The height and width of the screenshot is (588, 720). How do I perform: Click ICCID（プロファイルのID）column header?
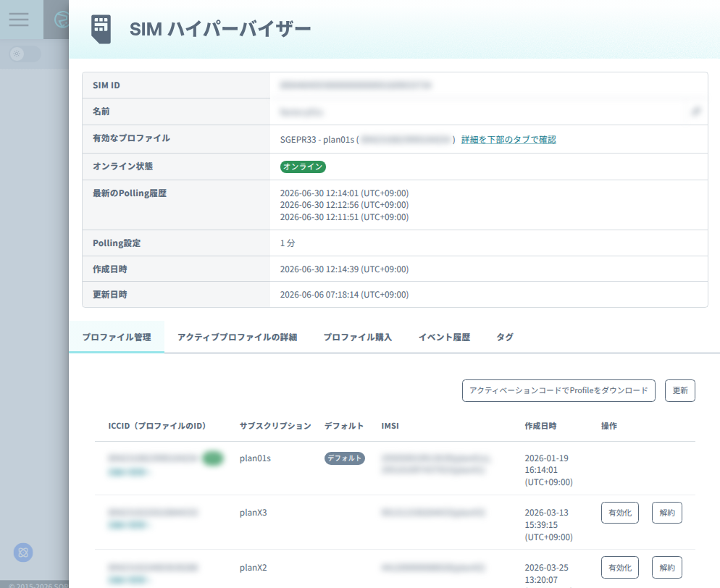(157, 426)
